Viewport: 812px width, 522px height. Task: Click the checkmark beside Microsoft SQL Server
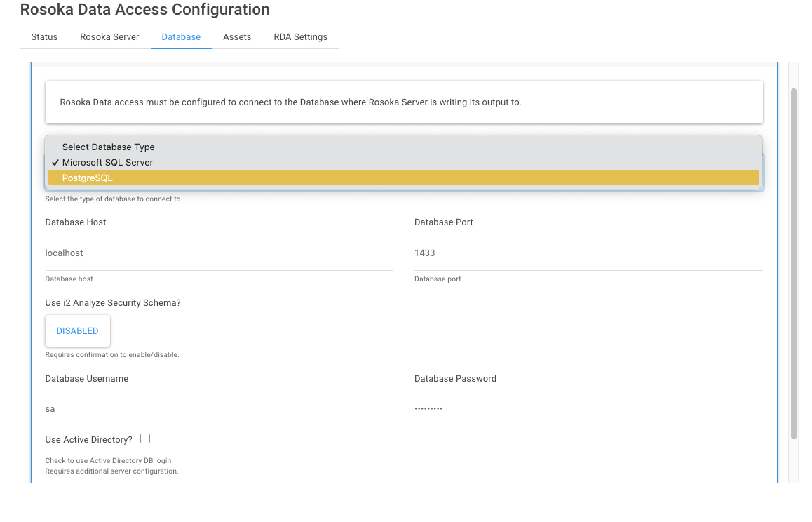[55, 162]
